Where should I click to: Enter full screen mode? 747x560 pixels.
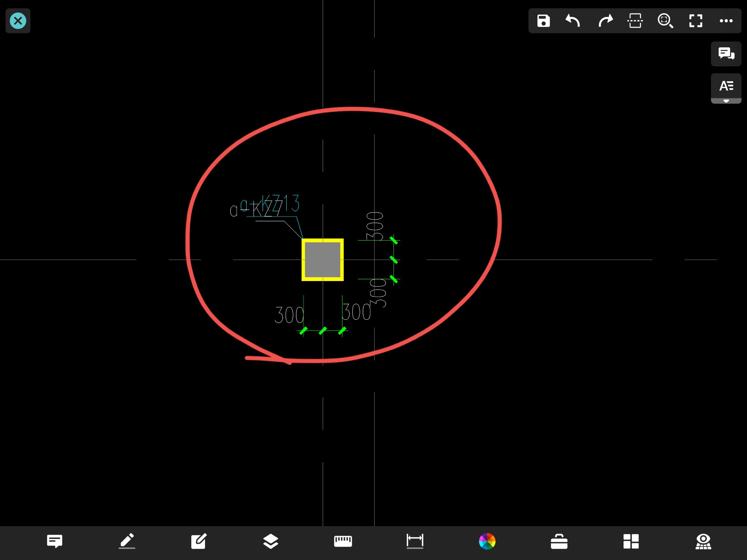[696, 21]
